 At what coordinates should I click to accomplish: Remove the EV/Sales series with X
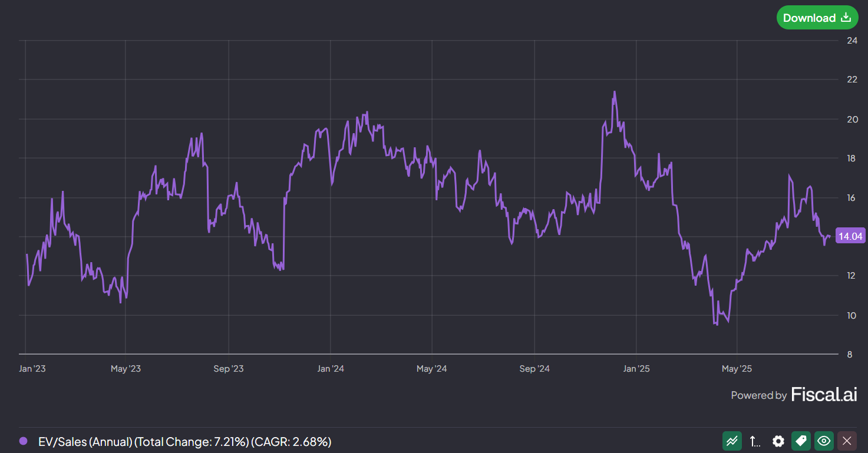(x=847, y=441)
